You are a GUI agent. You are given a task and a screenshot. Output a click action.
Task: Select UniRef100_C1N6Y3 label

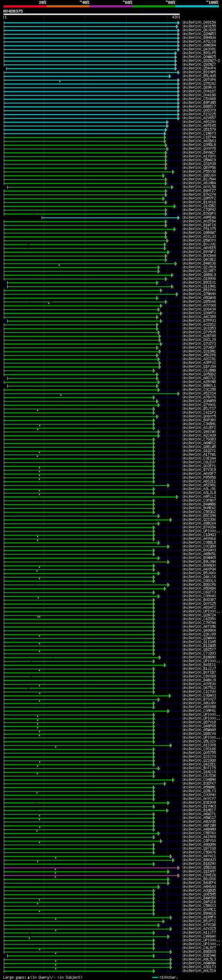click(x=199, y=133)
